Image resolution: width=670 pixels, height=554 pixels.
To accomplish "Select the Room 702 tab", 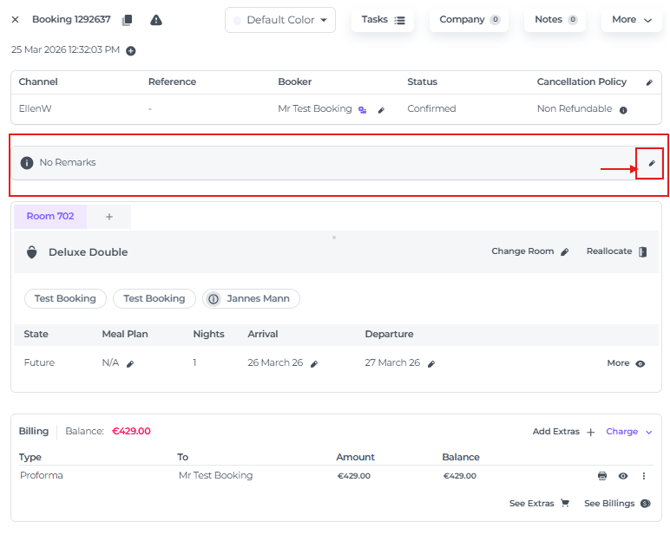I will coord(50,216).
